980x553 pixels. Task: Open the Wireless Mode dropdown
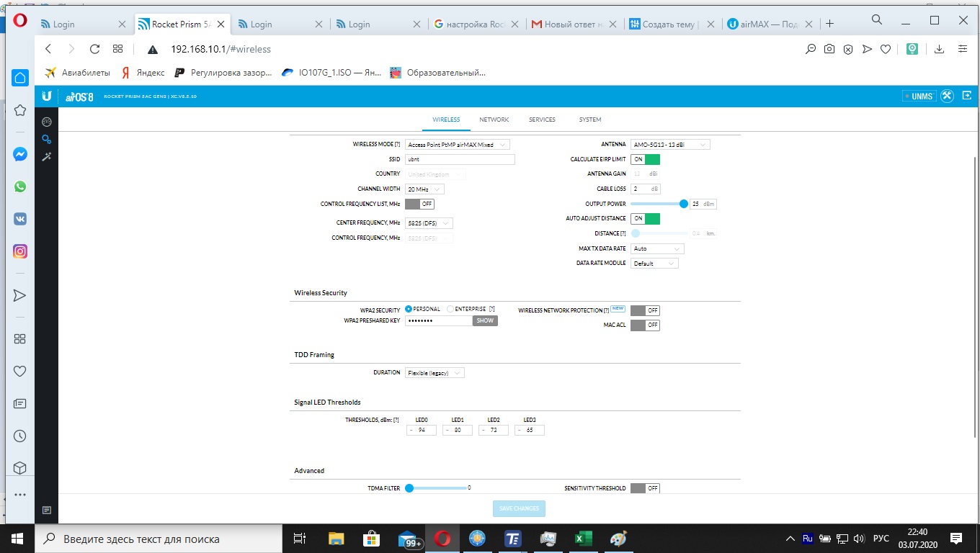click(x=458, y=144)
